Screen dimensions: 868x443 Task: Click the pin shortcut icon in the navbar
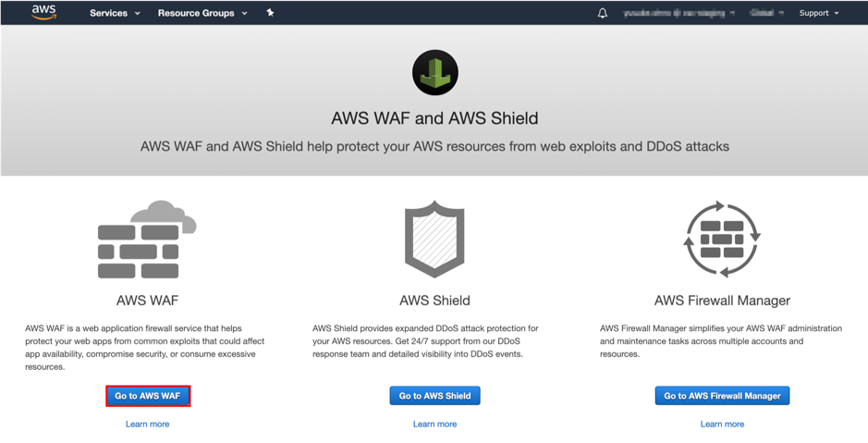point(270,13)
